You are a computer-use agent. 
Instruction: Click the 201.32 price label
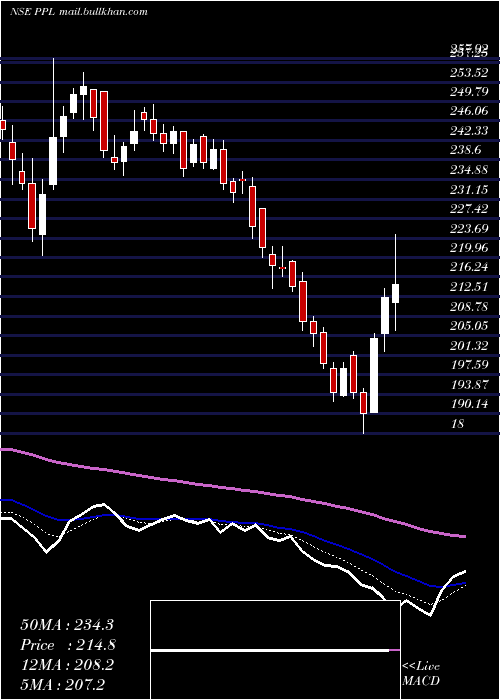click(x=469, y=346)
